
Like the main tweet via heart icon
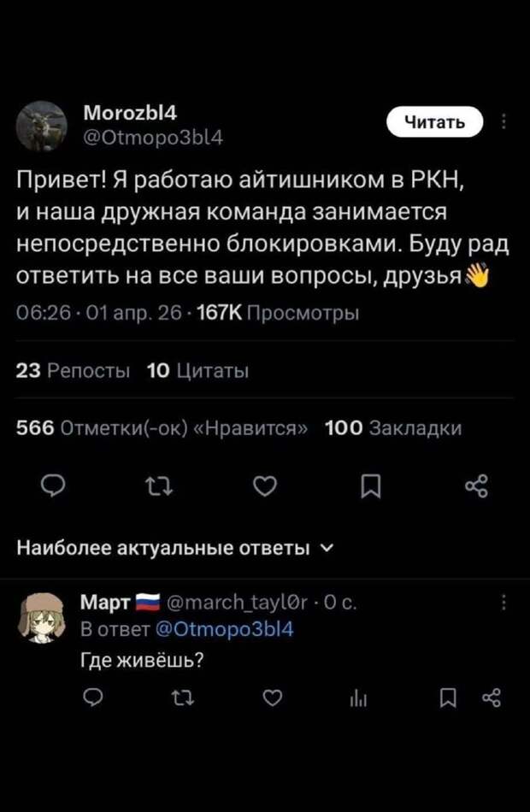pos(265,485)
